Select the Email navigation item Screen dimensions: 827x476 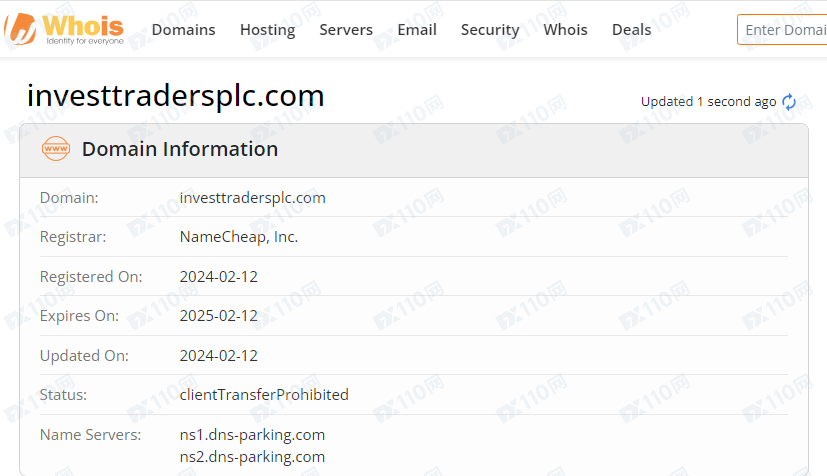pos(417,30)
